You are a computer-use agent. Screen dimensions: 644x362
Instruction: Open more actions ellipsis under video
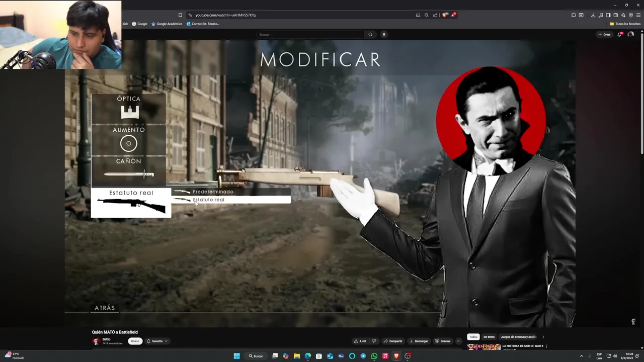[458, 341]
